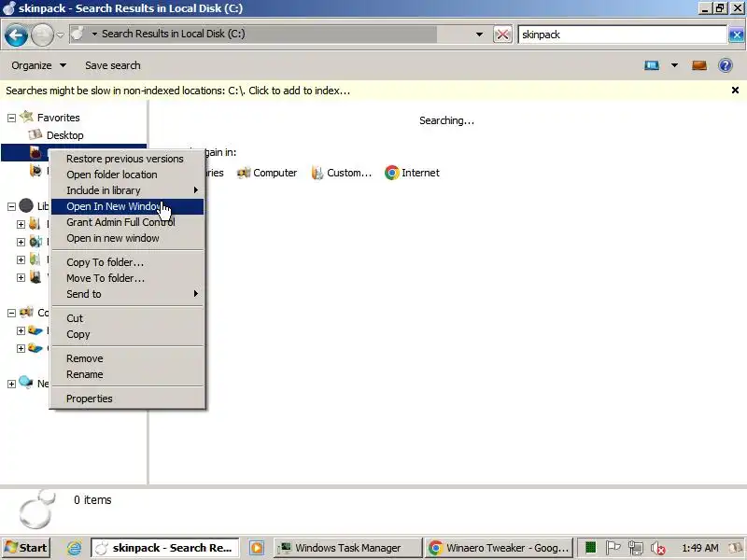The height and width of the screenshot is (560, 747).
Task: Click the Computer icon in search-again row
Action: click(244, 173)
